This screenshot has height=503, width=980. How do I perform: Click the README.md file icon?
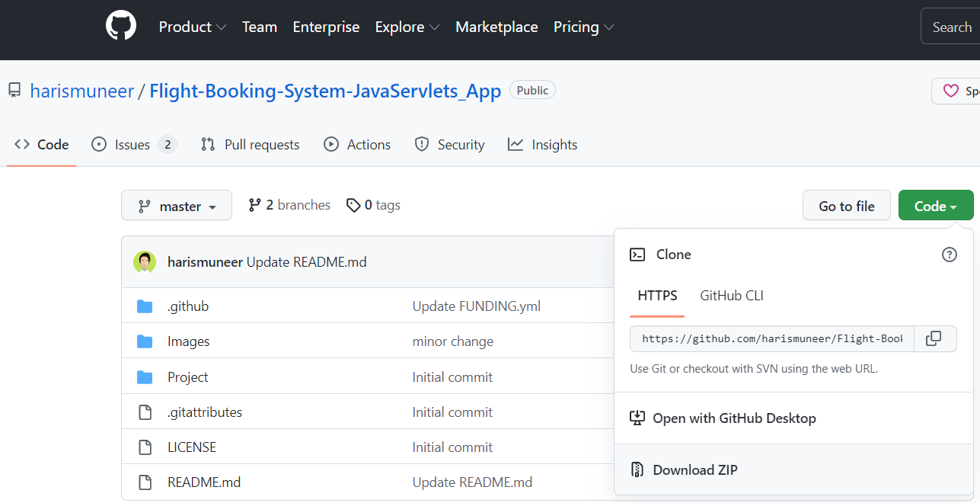tap(145, 482)
